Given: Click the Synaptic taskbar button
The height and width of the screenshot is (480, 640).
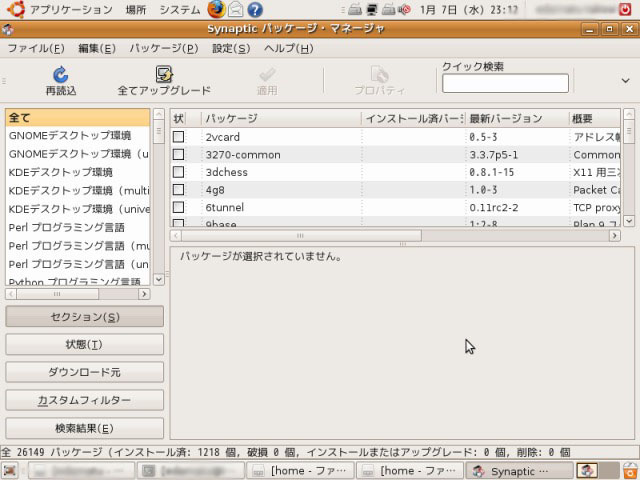Looking at the screenshot, I should click(x=519, y=471).
